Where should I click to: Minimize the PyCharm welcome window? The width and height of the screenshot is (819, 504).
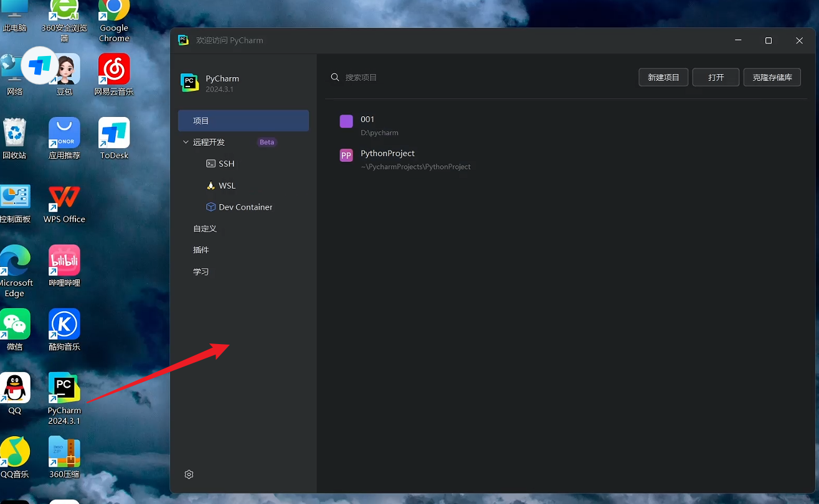[738, 40]
